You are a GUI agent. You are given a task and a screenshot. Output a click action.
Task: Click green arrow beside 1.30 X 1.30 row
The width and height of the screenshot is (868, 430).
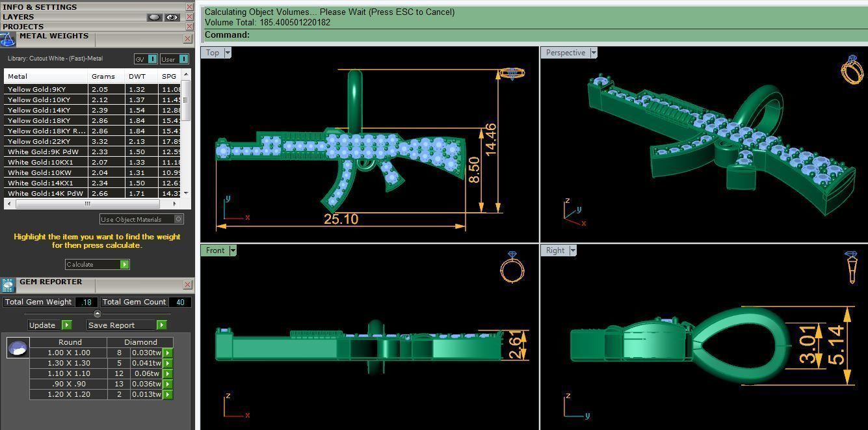[168, 364]
